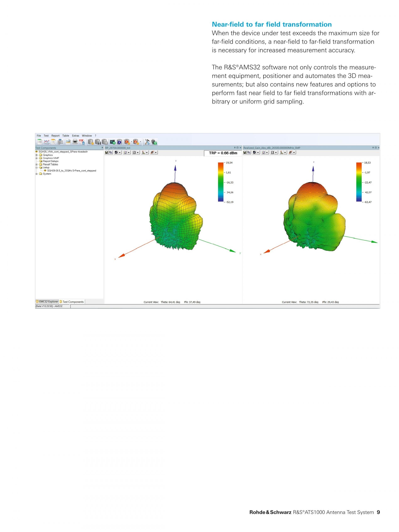Pin the Test Components panel

(102, 148)
